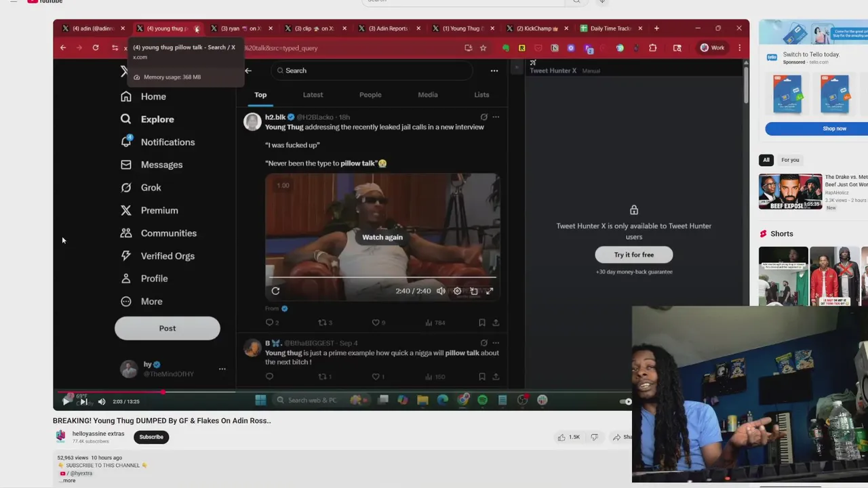The image size is (868, 488).
Task: Select the For you filter chip
Action: 790,160
